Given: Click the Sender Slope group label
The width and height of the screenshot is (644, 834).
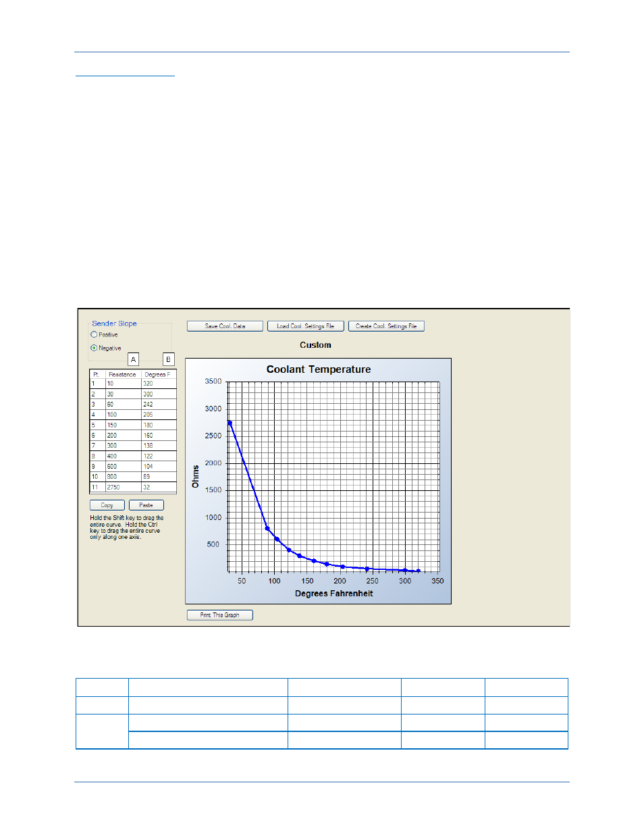Looking at the screenshot, I should pos(114,323).
